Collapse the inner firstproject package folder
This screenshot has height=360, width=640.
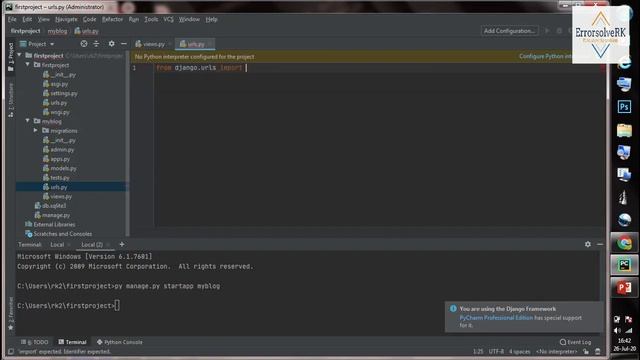pos(28,64)
